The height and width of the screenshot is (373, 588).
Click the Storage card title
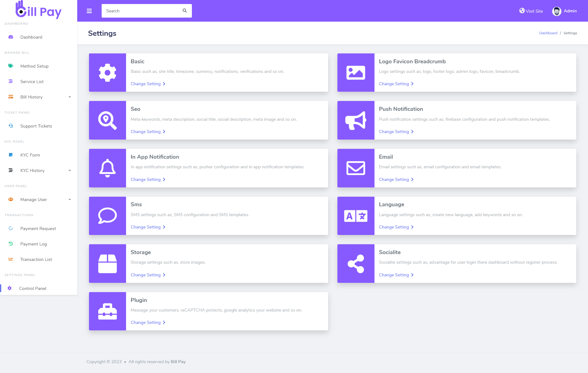tap(141, 252)
